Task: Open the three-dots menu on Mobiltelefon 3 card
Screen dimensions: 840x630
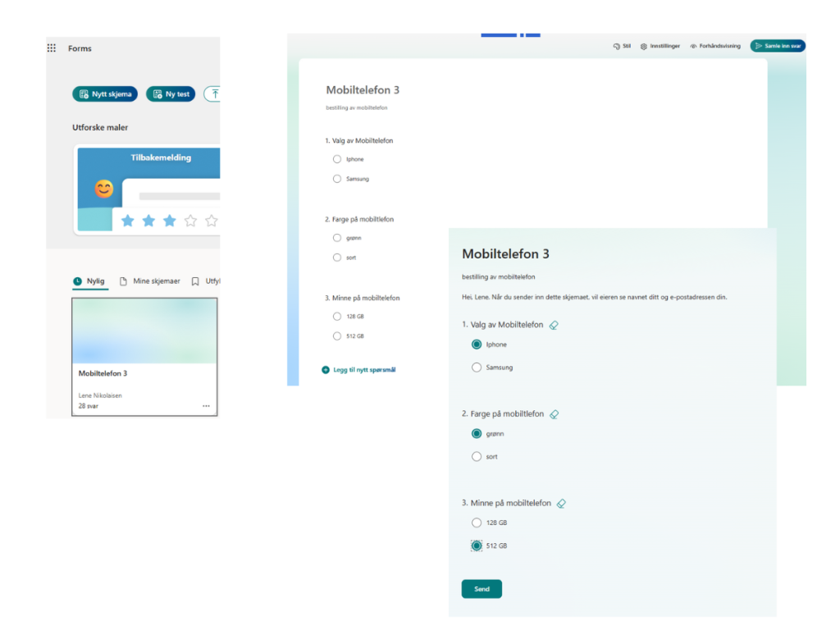Action: pyautogui.click(x=206, y=406)
